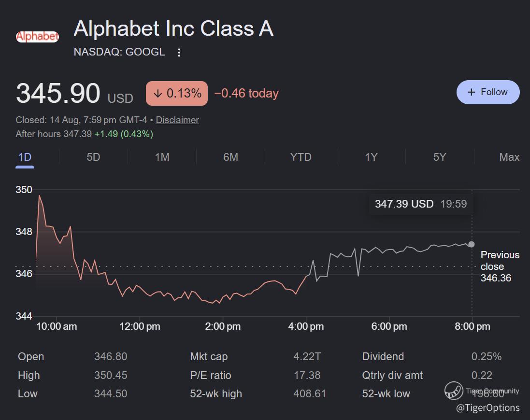Click the Alphabet logo image
This screenshot has height=420, width=530.
click(38, 37)
